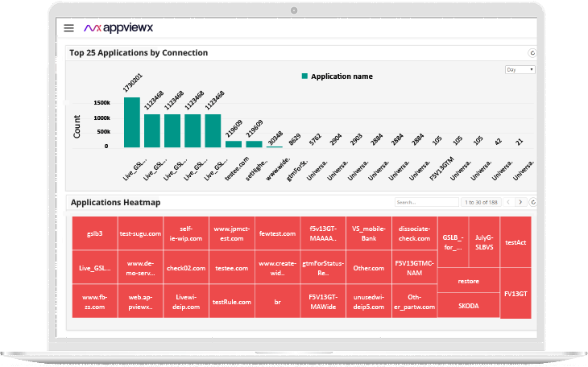Screen dimensions: 588x367
Task: Open the Day time range dropdown
Action: coord(520,70)
